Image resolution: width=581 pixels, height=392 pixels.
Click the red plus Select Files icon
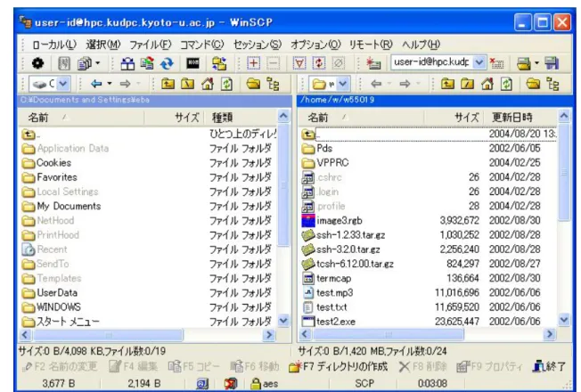click(x=253, y=63)
